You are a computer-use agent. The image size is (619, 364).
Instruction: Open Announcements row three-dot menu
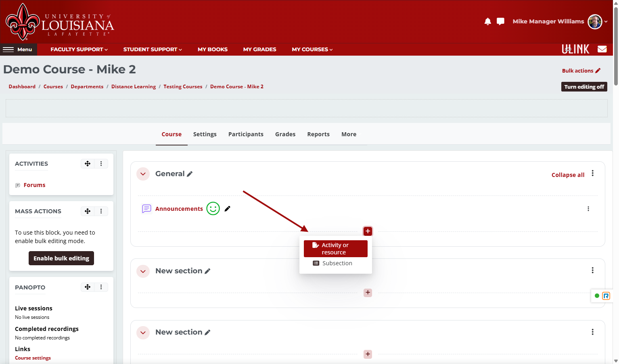[588, 209]
